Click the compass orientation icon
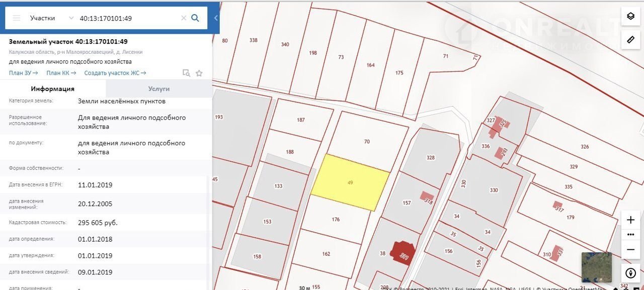Viewport: 644px width, 290px height. coord(630,273)
